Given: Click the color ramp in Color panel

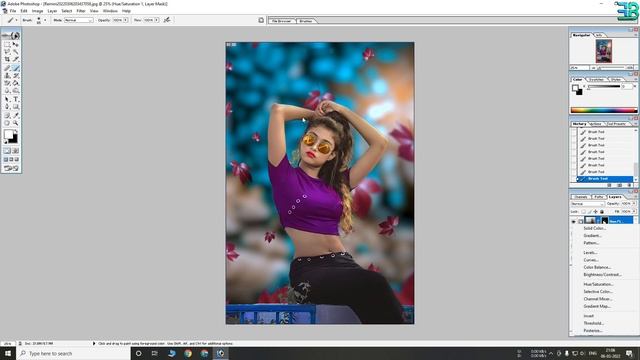Looking at the screenshot, I should 604,110.
